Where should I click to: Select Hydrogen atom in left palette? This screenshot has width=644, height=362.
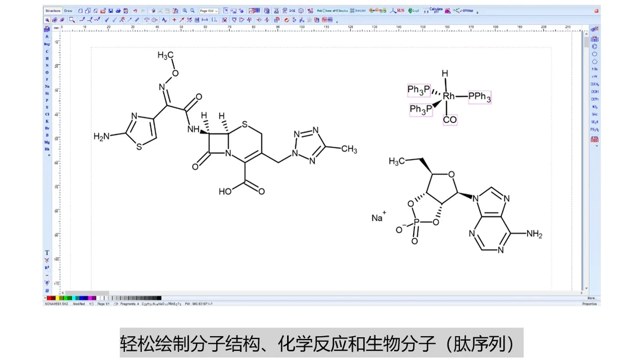pyautogui.click(x=47, y=58)
